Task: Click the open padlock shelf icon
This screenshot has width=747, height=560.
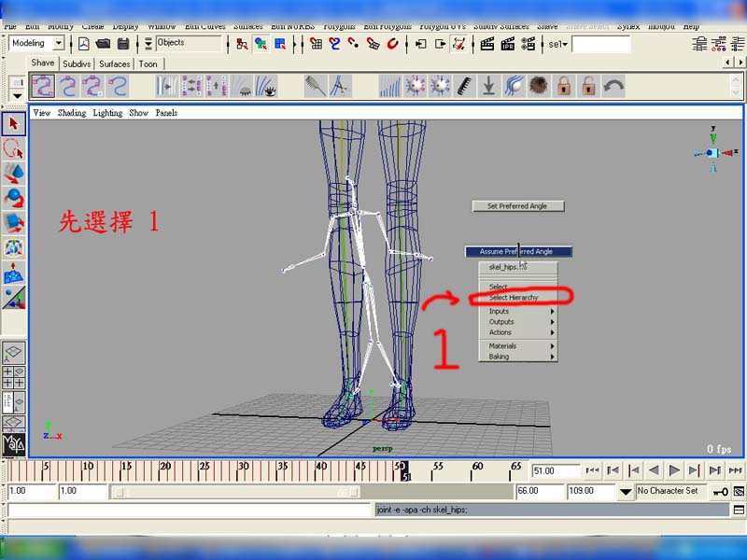Action: 588,86
